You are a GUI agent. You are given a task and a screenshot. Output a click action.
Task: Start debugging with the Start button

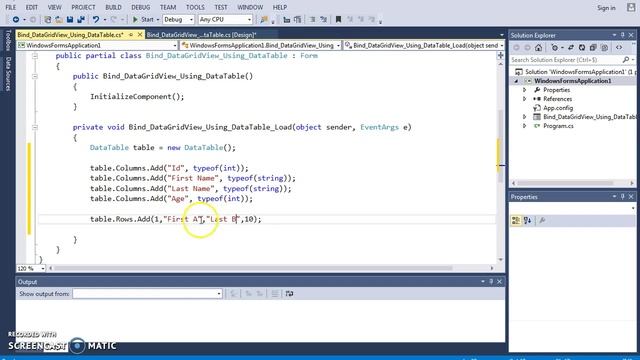[x=145, y=19]
